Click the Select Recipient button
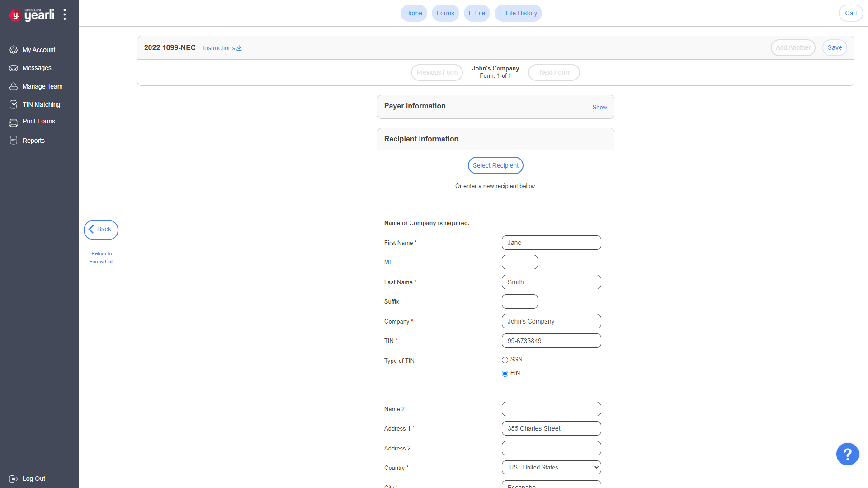 pos(495,165)
